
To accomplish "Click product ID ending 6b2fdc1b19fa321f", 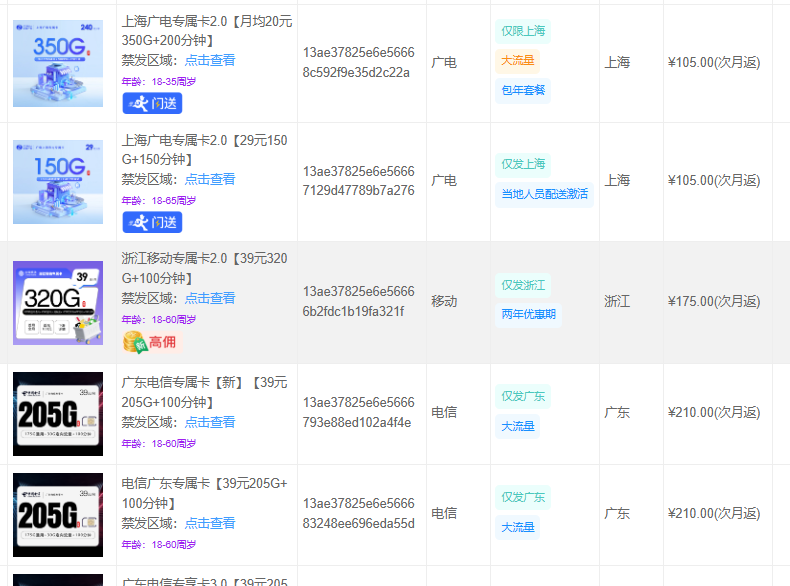I will coord(358,301).
